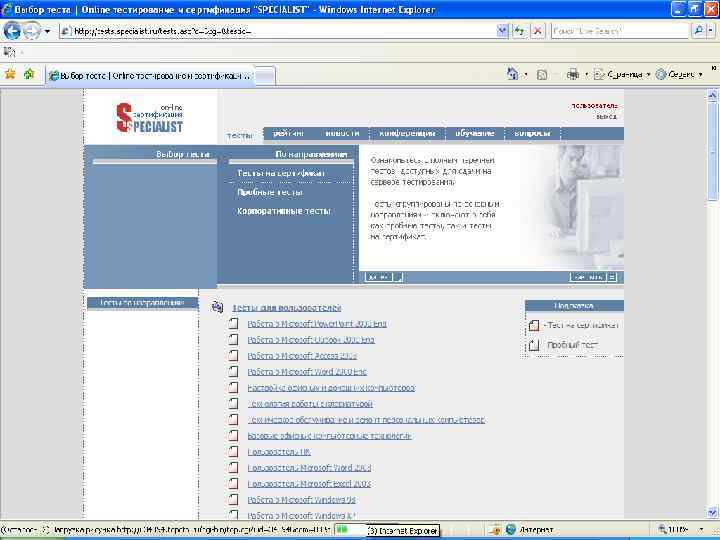The height and width of the screenshot is (540, 720).
Task: Click the Print toolbar icon
Action: 573,74
